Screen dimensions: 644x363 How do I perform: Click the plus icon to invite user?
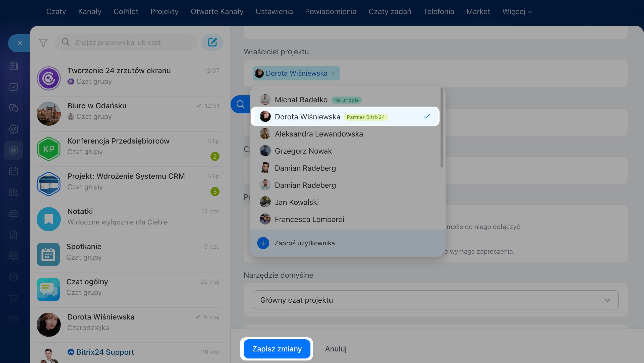click(x=263, y=243)
